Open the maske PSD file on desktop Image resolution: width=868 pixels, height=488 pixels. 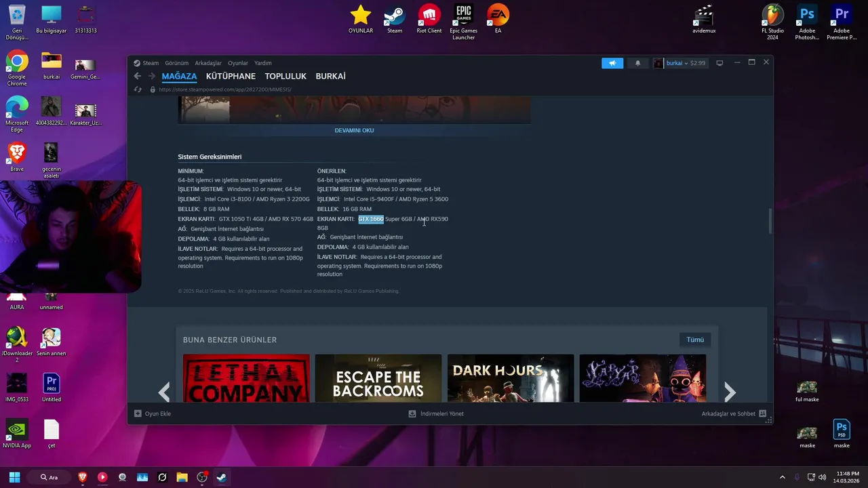pyautogui.click(x=842, y=434)
